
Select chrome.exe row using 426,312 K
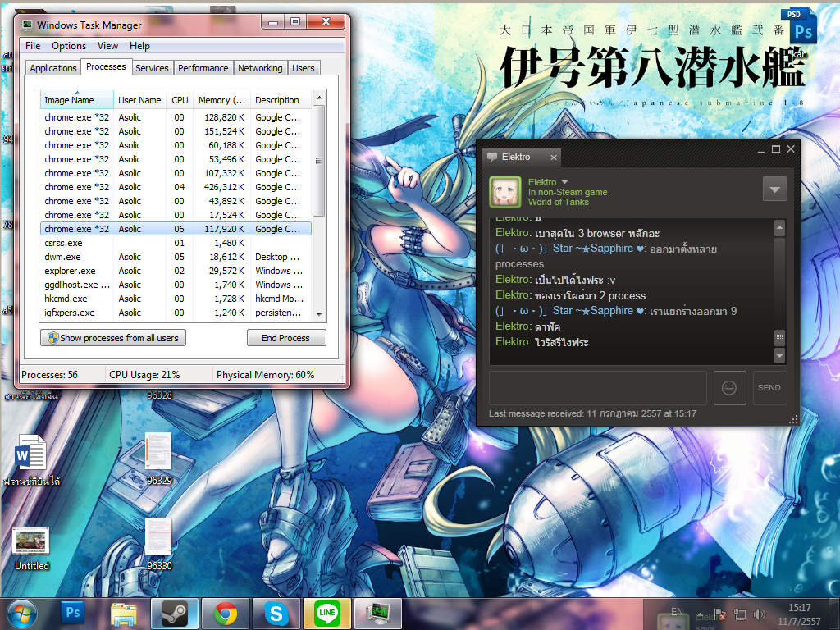click(176, 187)
